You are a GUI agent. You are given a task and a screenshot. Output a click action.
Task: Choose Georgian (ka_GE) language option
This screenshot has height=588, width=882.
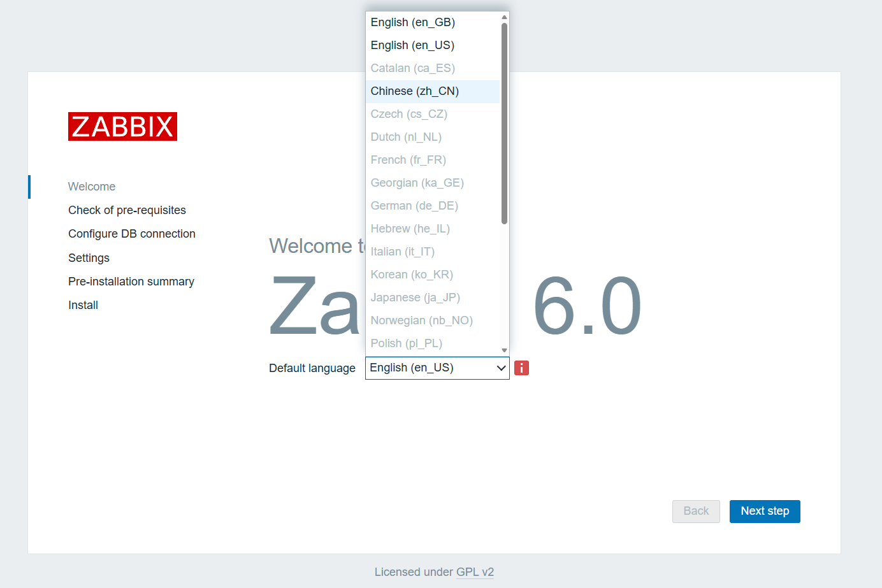click(x=433, y=183)
